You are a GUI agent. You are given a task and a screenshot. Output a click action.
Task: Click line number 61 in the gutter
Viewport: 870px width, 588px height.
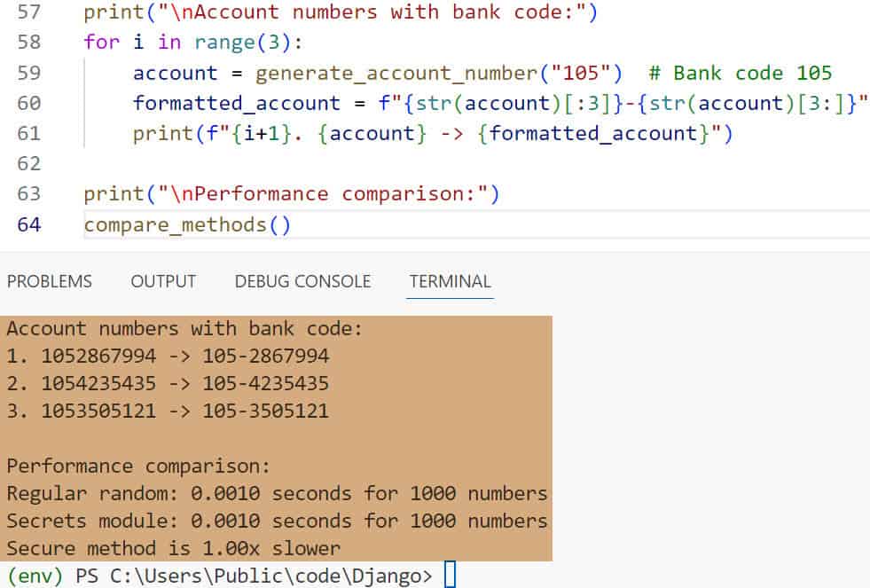click(28, 133)
